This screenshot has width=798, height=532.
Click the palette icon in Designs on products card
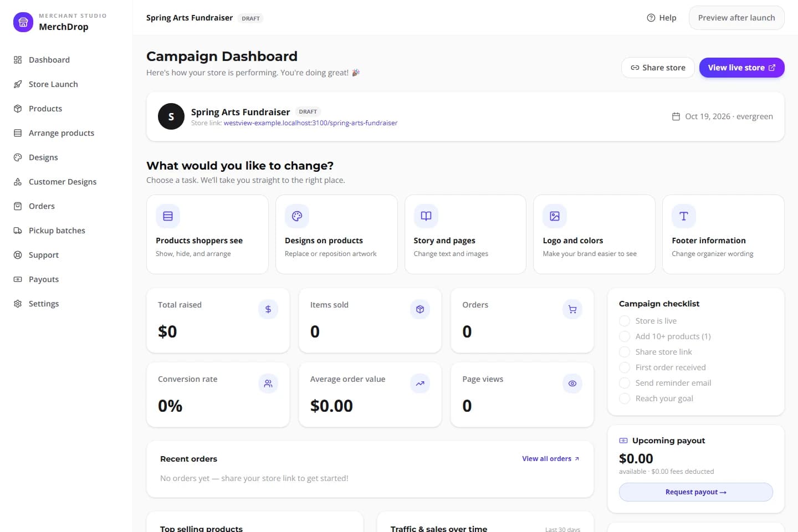297,216
